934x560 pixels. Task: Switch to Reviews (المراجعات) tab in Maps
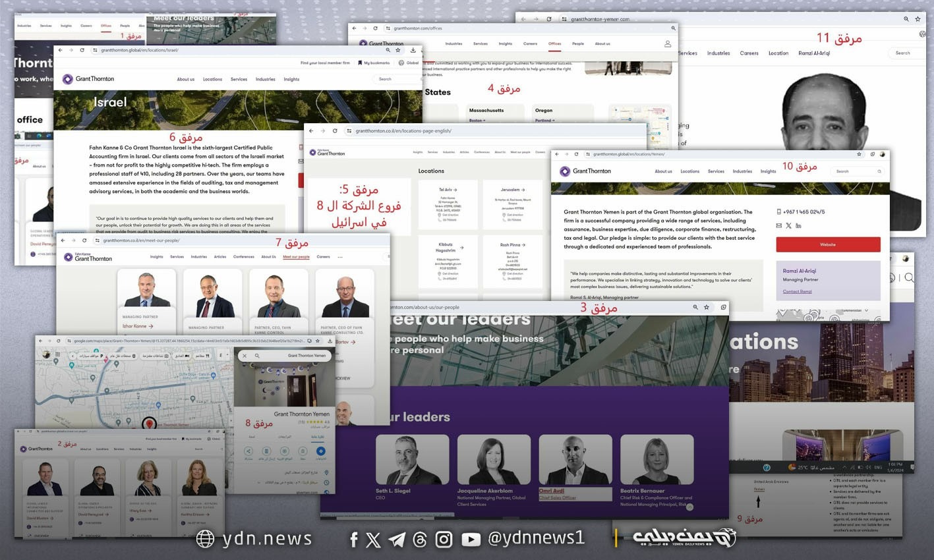point(284,437)
